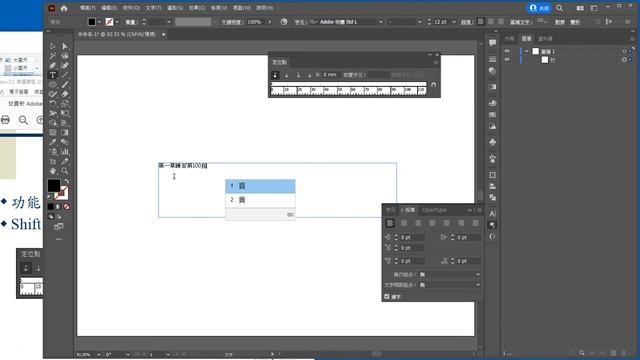This screenshot has height=360, width=640.
Task: Select the Type tool
Action: [x=53, y=75]
